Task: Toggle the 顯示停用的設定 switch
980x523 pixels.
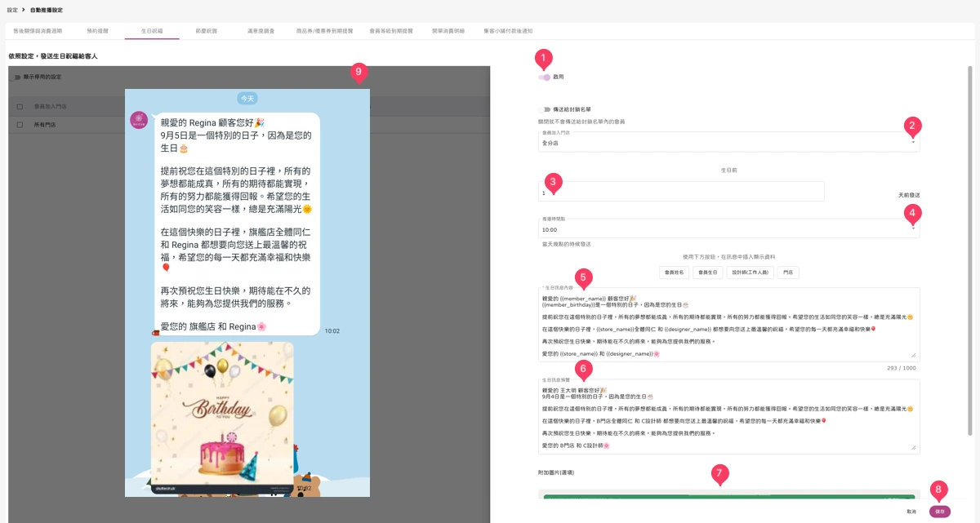Action: [x=16, y=77]
